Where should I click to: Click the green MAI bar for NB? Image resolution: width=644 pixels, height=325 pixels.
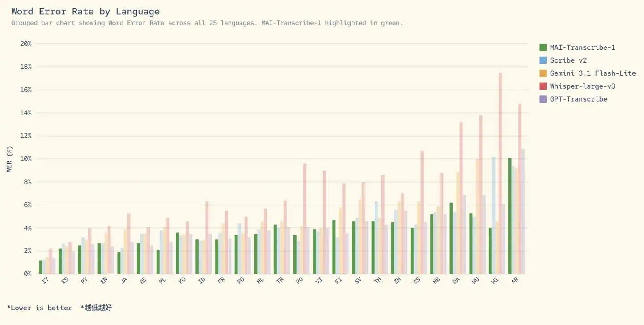pos(432,244)
